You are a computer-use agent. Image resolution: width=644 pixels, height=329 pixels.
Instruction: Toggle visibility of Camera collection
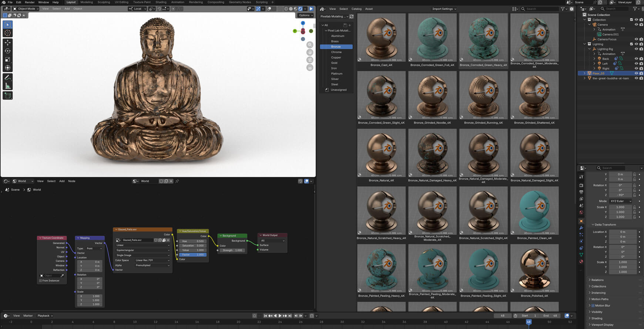point(636,24)
